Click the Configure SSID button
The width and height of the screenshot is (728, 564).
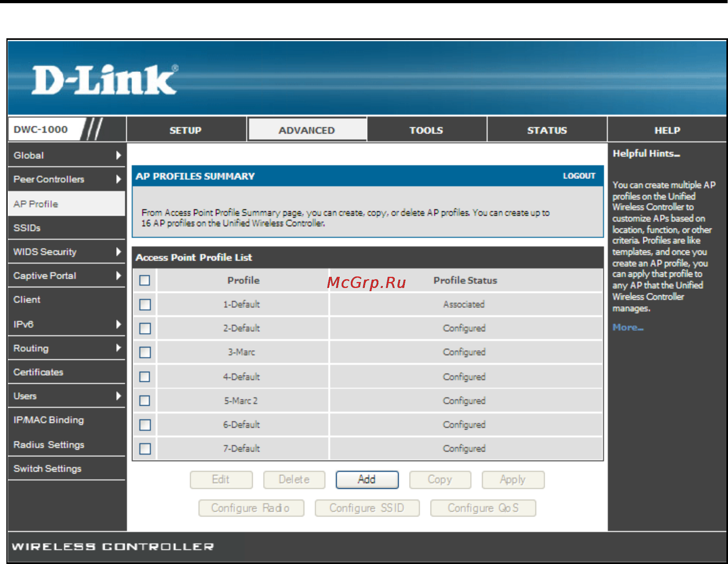click(x=367, y=508)
